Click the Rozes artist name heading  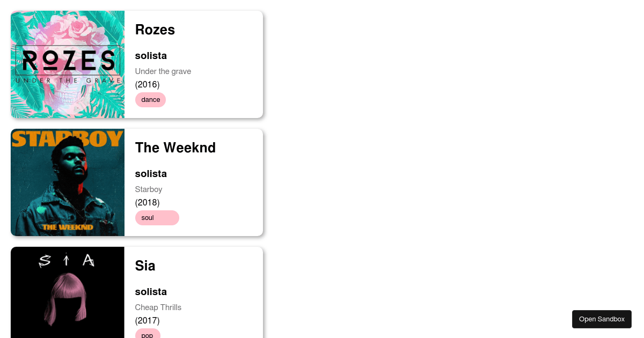pyautogui.click(x=155, y=30)
